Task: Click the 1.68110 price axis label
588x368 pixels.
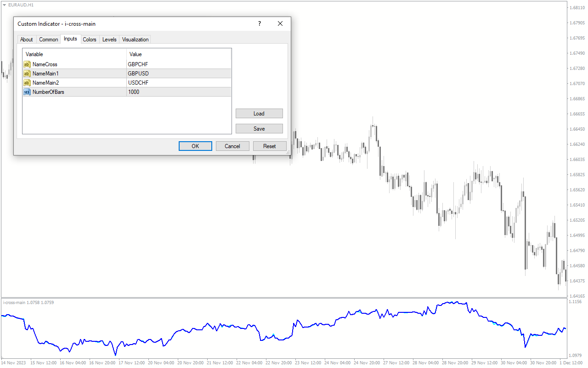Action: click(577, 8)
